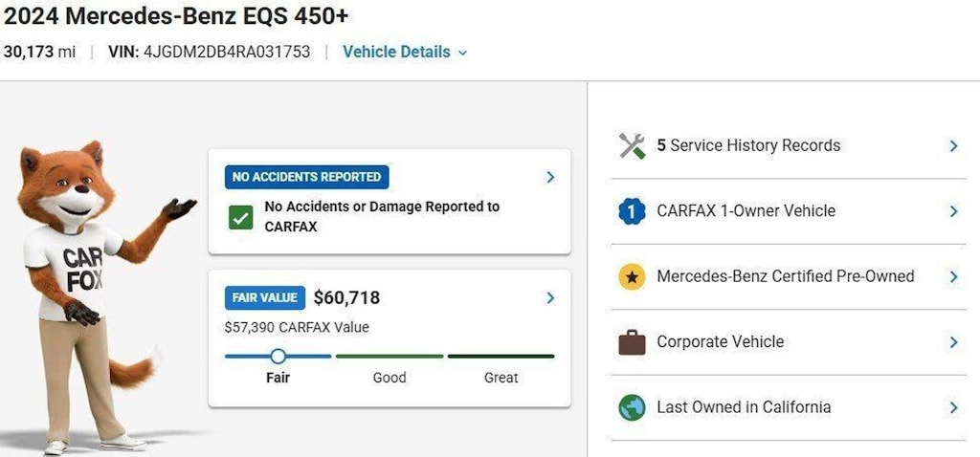The image size is (980, 457).
Task: Click the green No Accidents checkmark
Action: click(240, 217)
